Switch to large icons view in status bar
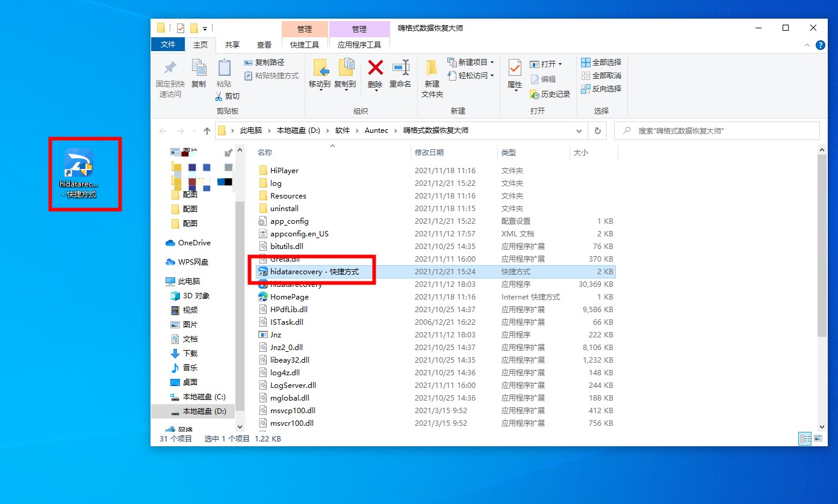Image resolution: width=838 pixels, height=504 pixels. click(819, 439)
